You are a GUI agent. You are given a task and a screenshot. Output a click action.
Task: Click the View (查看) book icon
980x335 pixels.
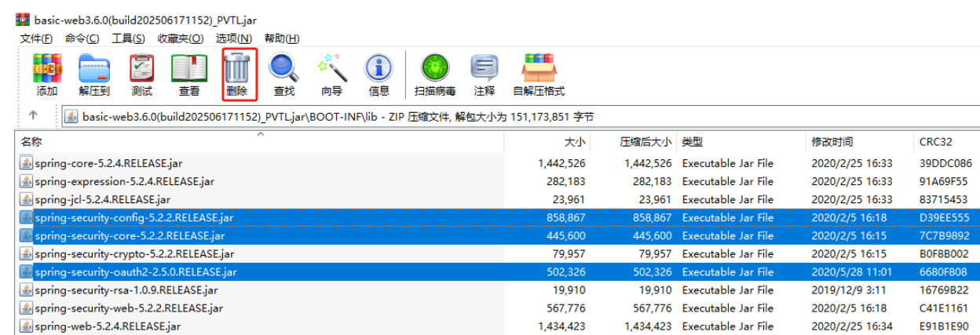(189, 68)
